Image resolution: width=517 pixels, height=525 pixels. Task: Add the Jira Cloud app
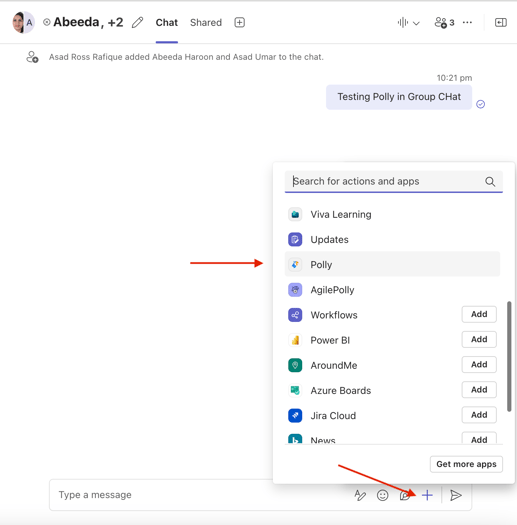(x=479, y=415)
